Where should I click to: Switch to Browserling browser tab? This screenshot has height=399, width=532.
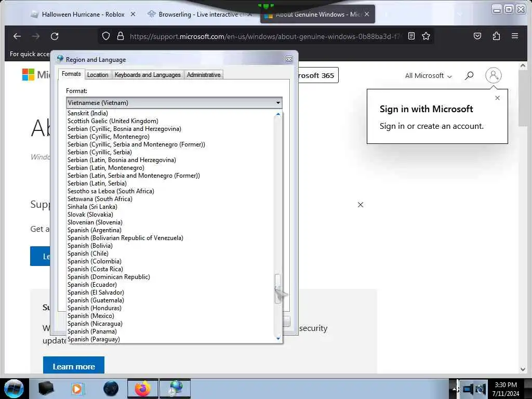tap(199, 14)
